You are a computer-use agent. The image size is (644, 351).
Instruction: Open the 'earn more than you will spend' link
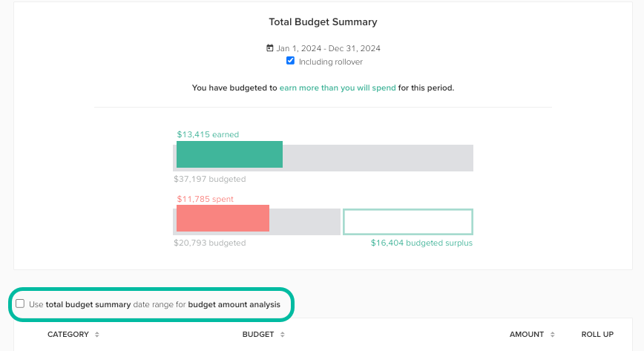337,88
